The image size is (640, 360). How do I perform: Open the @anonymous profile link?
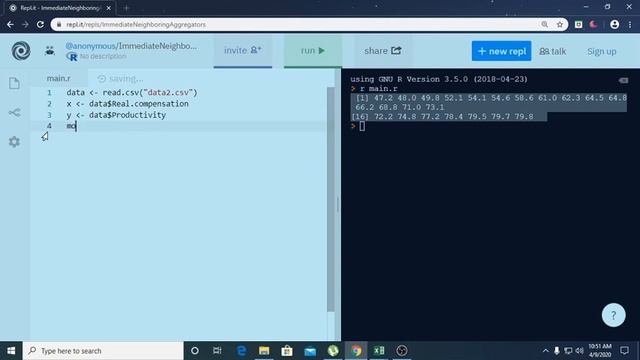[x=91, y=46]
